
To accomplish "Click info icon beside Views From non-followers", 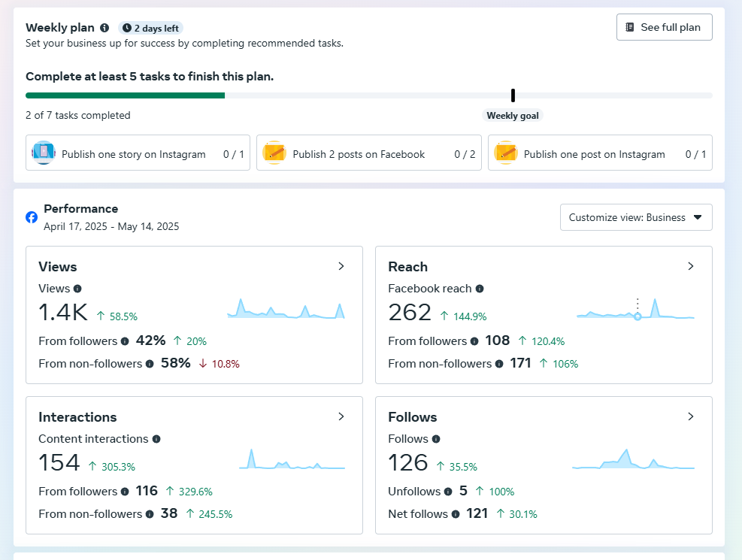I will (150, 364).
